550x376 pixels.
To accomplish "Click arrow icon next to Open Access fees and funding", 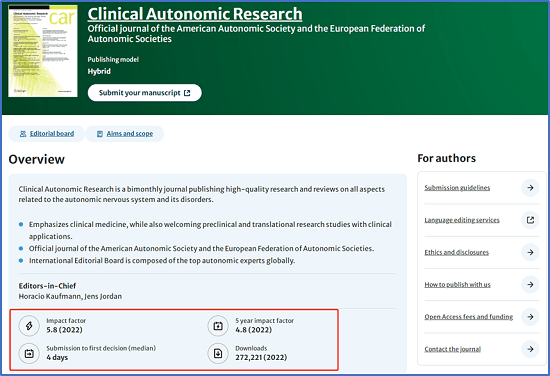I will (x=530, y=317).
